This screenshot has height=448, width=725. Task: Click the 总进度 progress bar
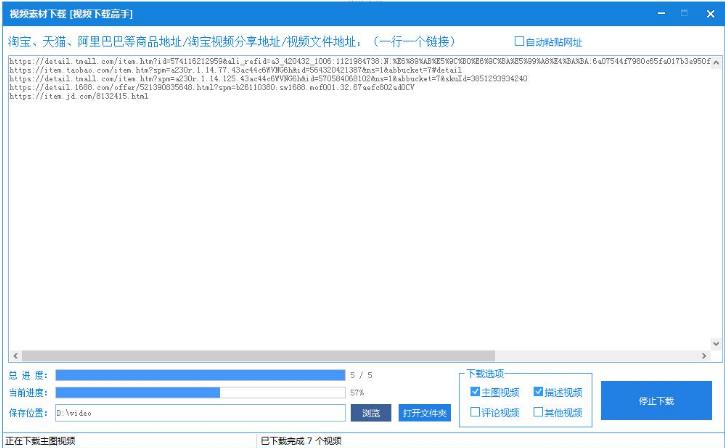[x=200, y=375]
